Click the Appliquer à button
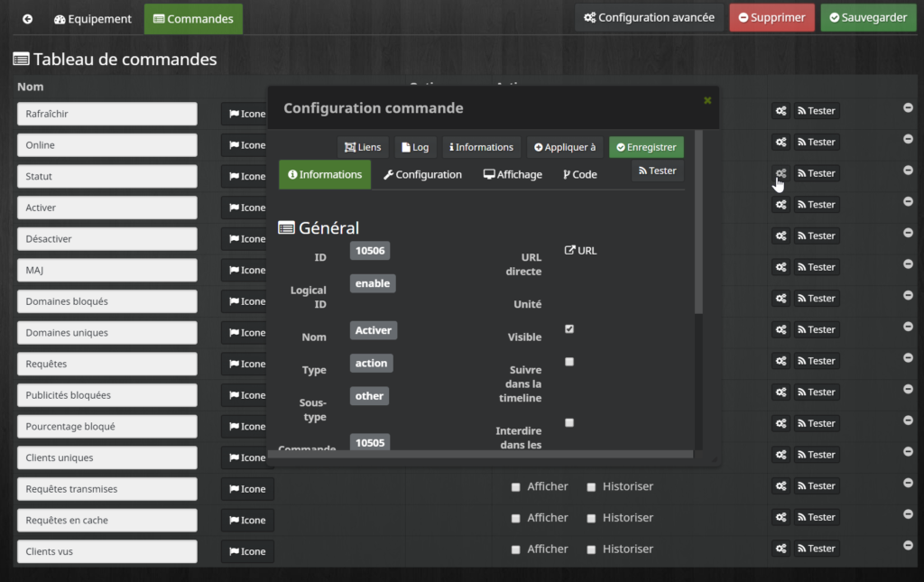This screenshot has width=924, height=582. pyautogui.click(x=565, y=147)
